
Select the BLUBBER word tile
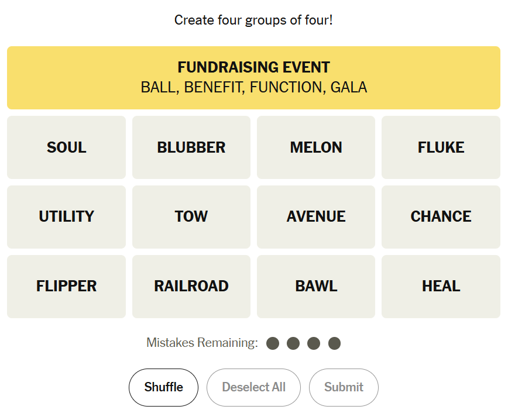(191, 147)
